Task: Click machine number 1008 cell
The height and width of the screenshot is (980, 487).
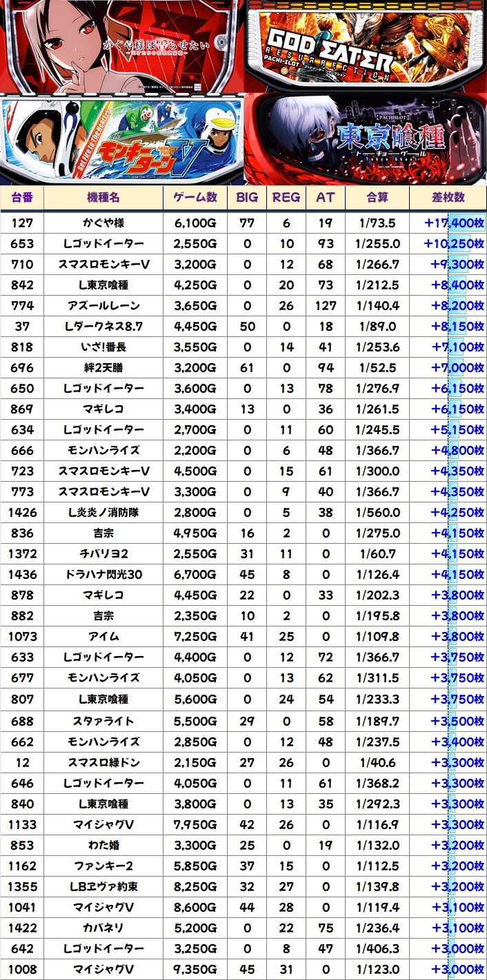Action: tap(22, 969)
